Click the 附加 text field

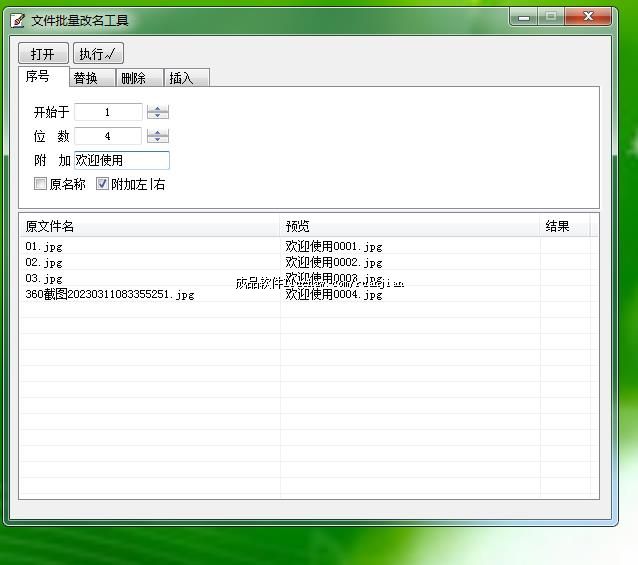tap(122, 160)
